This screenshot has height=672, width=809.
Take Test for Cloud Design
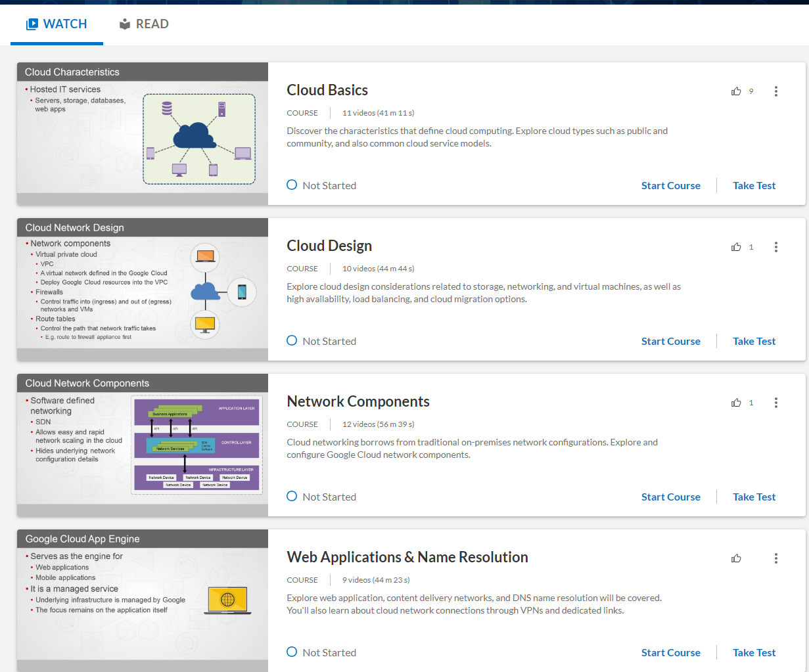[754, 342]
